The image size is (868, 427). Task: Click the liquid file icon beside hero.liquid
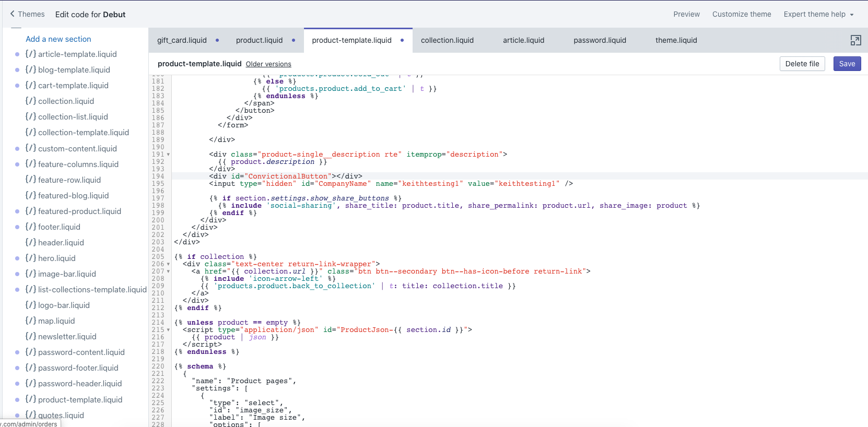click(x=31, y=258)
